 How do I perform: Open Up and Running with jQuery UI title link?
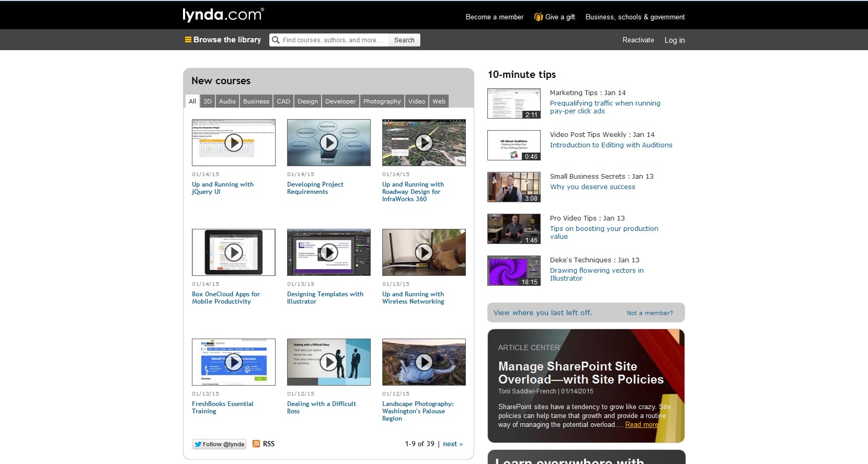pos(223,188)
